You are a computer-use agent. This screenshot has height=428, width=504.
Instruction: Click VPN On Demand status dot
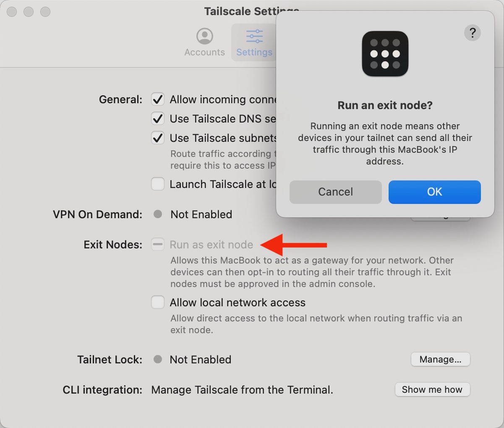(158, 214)
